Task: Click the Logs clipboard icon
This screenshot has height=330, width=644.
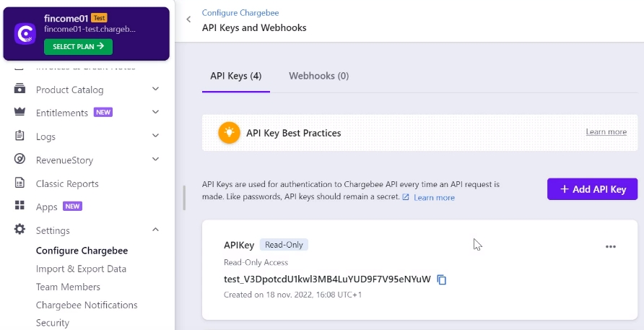Action: click(19, 136)
